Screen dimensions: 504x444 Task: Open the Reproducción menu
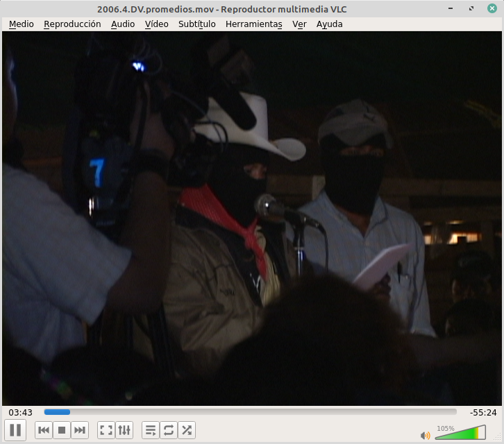72,24
